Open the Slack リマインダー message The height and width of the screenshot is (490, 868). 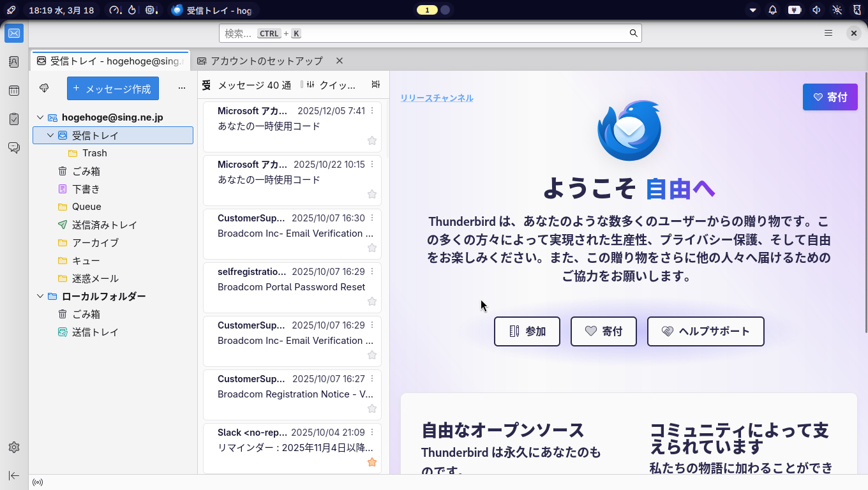coord(292,449)
